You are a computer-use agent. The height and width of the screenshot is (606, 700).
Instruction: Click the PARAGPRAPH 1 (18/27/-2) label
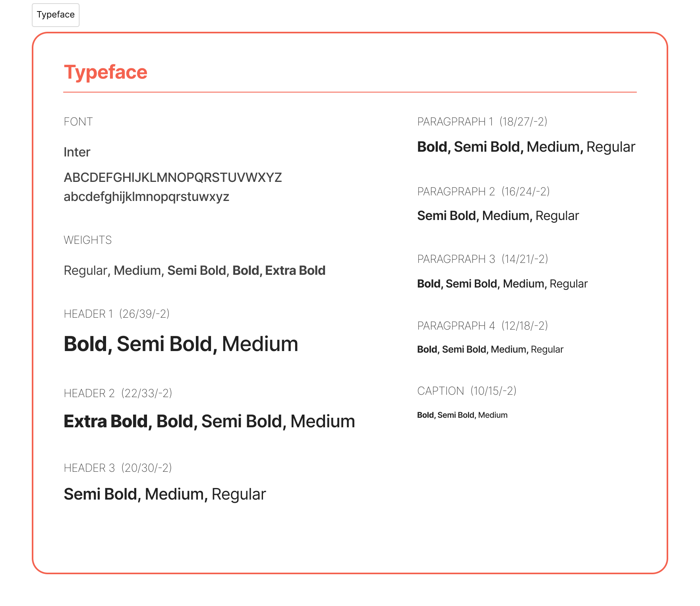[x=482, y=122]
